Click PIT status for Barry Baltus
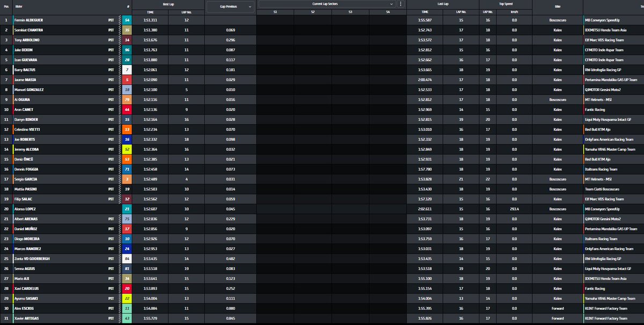This screenshot has width=644, height=325. 111,70
